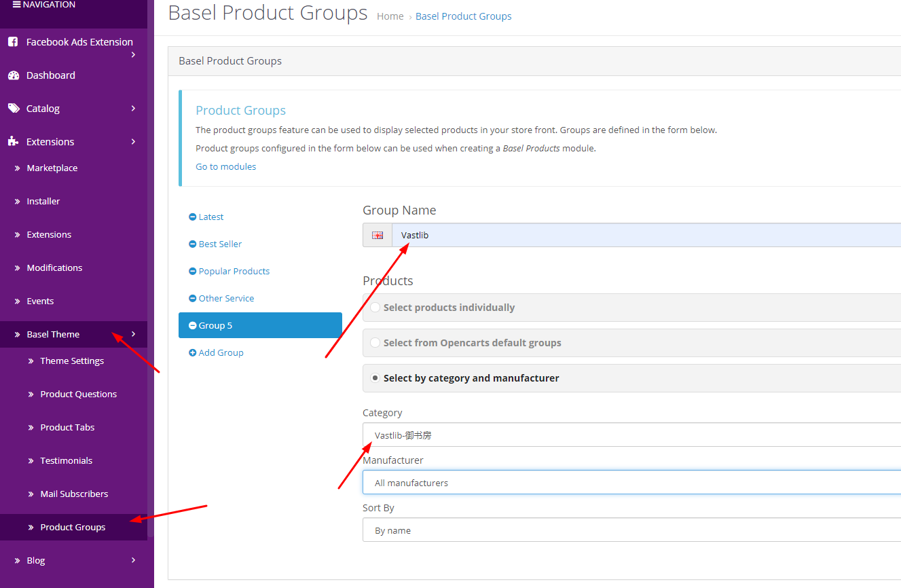Click the hamburger NAVIGATION icon
The image size is (901, 588).
click(17, 5)
